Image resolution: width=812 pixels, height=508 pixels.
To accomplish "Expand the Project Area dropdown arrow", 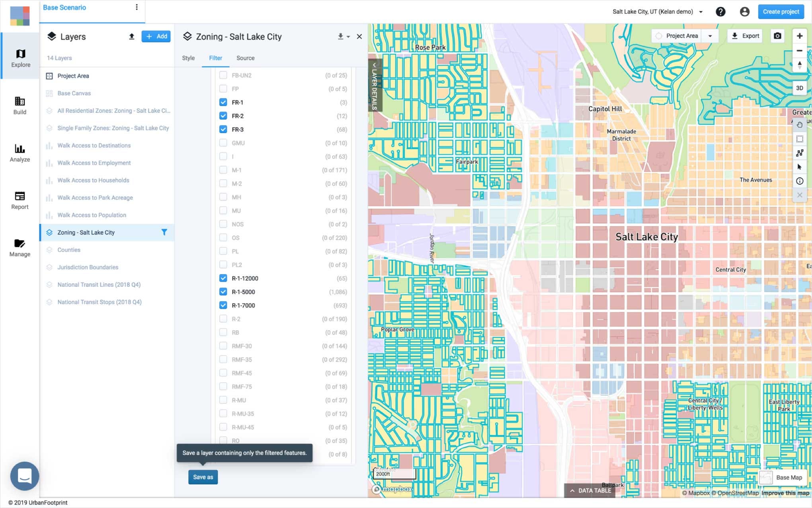I will pos(710,36).
